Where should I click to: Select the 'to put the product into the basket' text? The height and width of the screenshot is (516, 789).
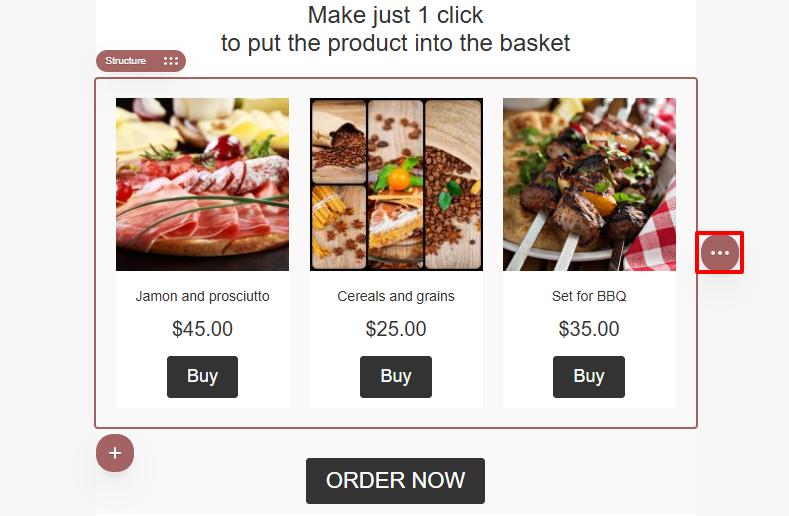click(396, 43)
